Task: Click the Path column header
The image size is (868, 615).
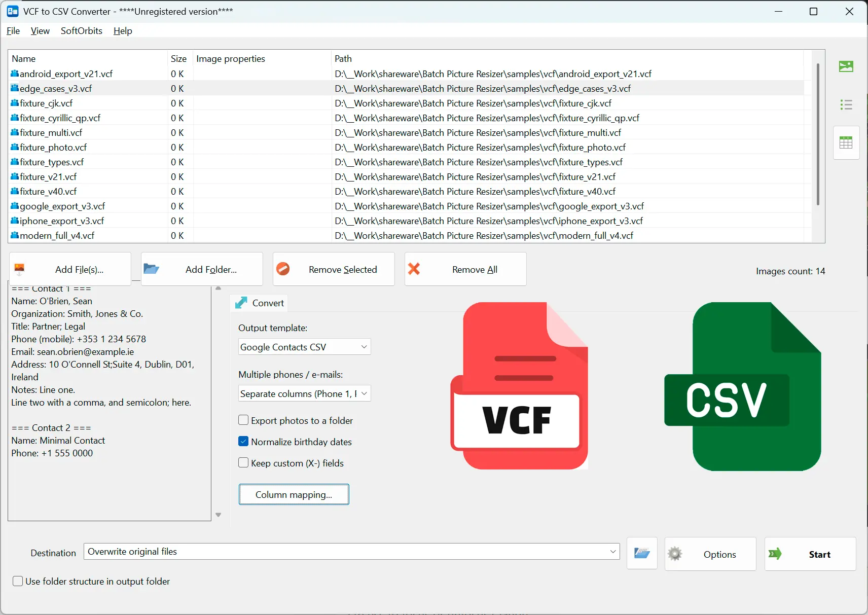Action: click(x=567, y=59)
